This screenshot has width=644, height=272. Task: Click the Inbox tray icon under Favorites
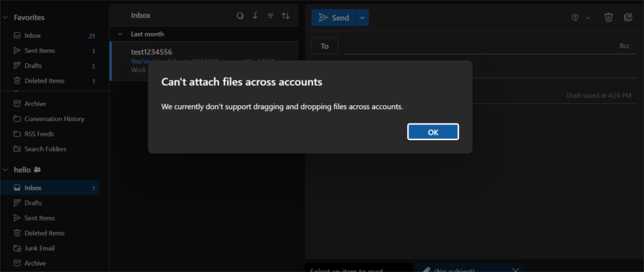click(x=17, y=36)
